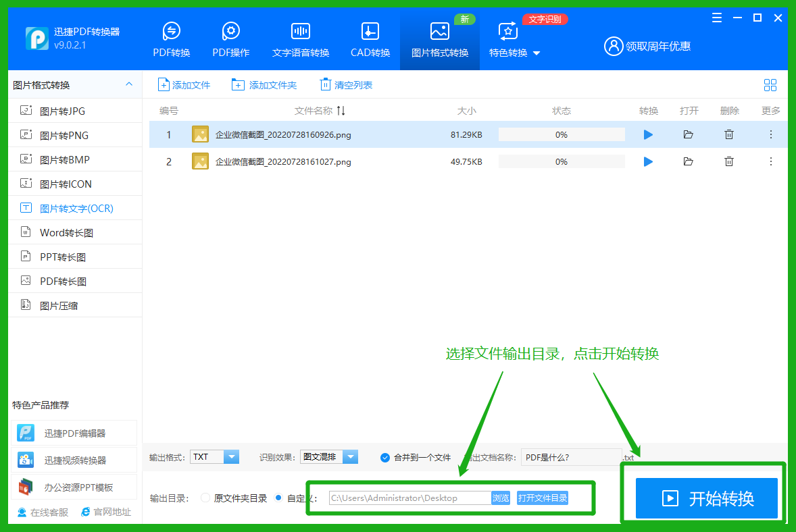Screen dimensions: 796x532
Task: Select file name 企业微信截图_20220728161027.png
Action: click(x=283, y=162)
